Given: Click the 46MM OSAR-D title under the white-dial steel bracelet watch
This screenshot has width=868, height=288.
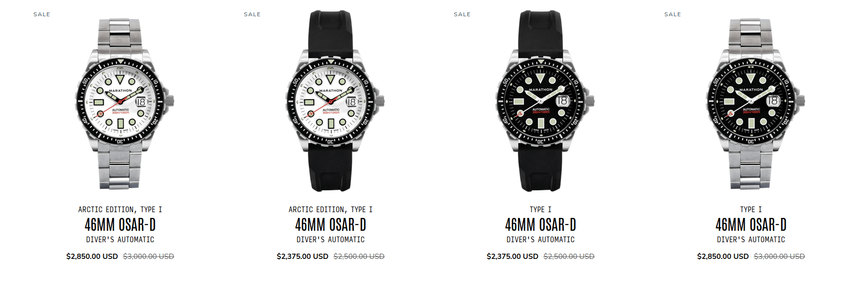Looking at the screenshot, I should click(x=120, y=225).
